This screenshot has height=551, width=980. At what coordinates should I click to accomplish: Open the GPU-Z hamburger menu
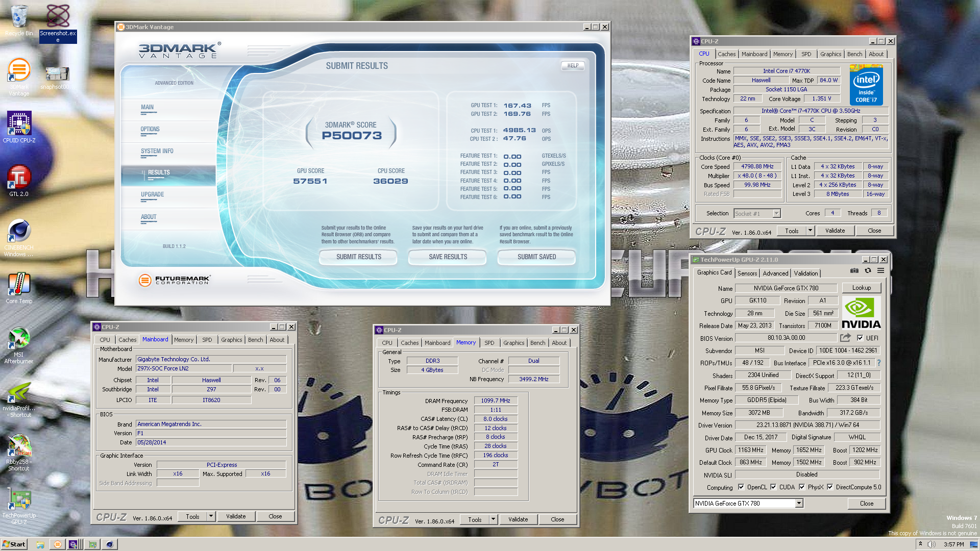coord(881,271)
